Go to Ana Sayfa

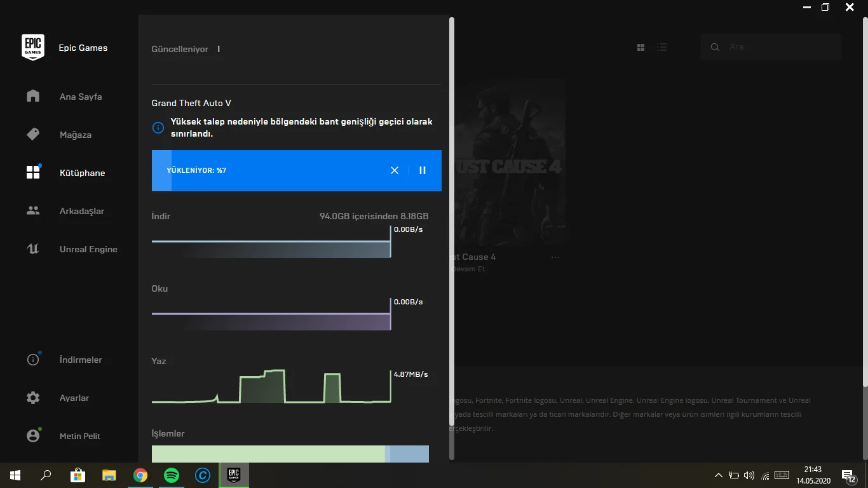click(81, 97)
